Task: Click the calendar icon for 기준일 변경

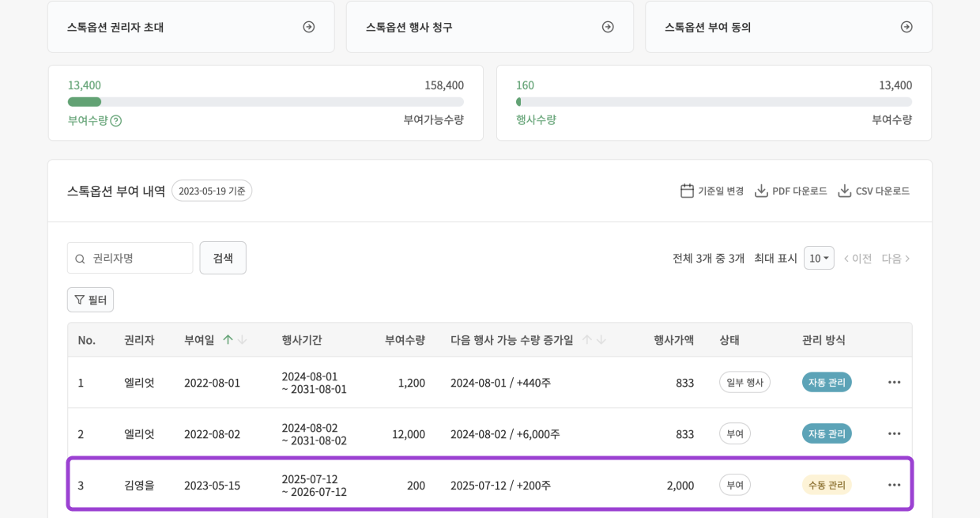Action: [687, 191]
